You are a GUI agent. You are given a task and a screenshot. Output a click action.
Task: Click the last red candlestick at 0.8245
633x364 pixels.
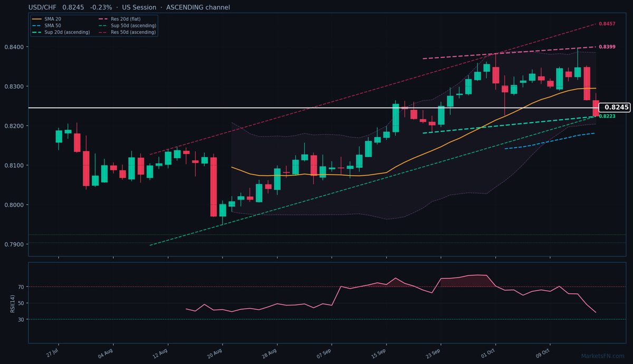[596, 108]
